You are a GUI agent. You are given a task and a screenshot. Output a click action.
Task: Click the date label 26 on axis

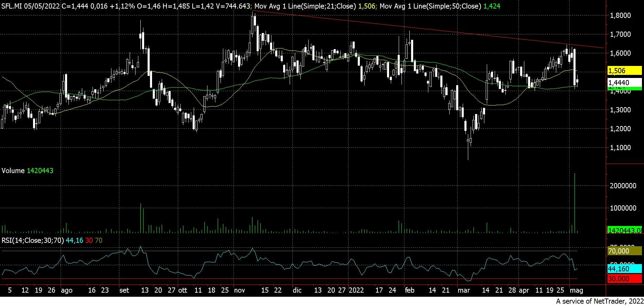tap(52, 290)
